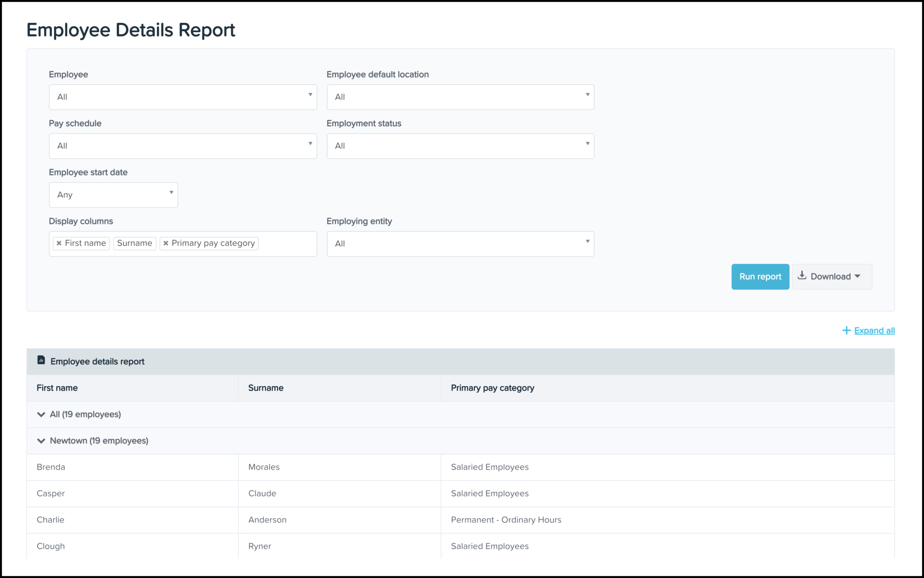Open the Pay schedule dropdown

tap(183, 146)
